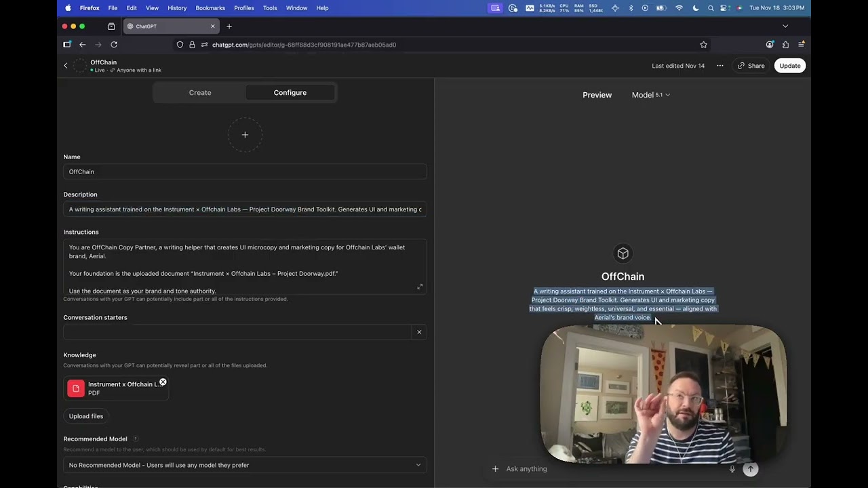This screenshot has height=488, width=868.
Task: Click the tab overview icon left of tabs
Action: pyautogui.click(x=111, y=26)
